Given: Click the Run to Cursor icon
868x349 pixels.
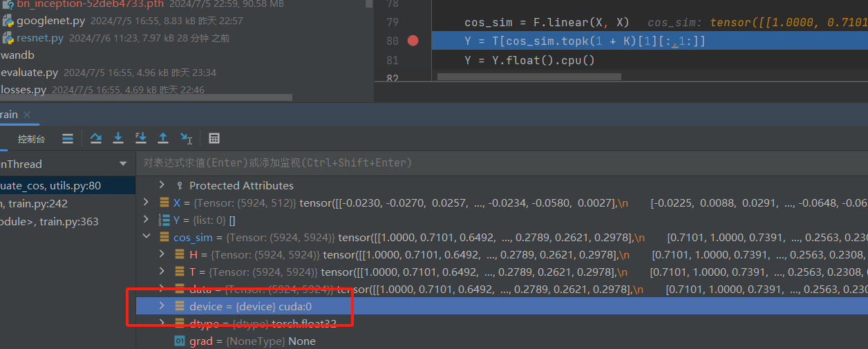Looking at the screenshot, I should pos(186,139).
